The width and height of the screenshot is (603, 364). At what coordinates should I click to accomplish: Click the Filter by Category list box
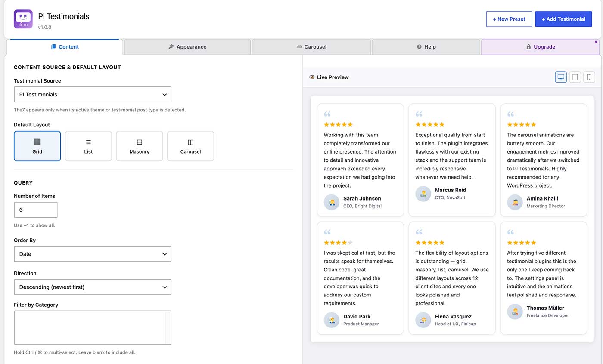pos(93,327)
